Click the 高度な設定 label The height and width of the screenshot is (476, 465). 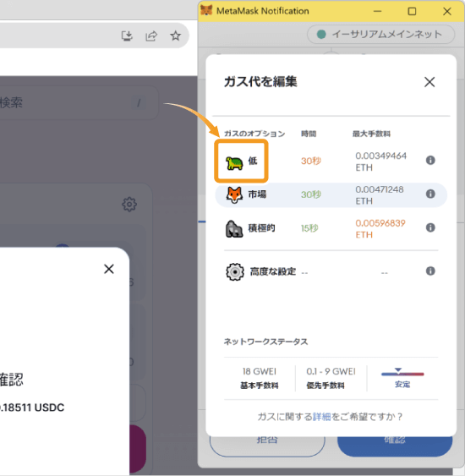tap(272, 271)
